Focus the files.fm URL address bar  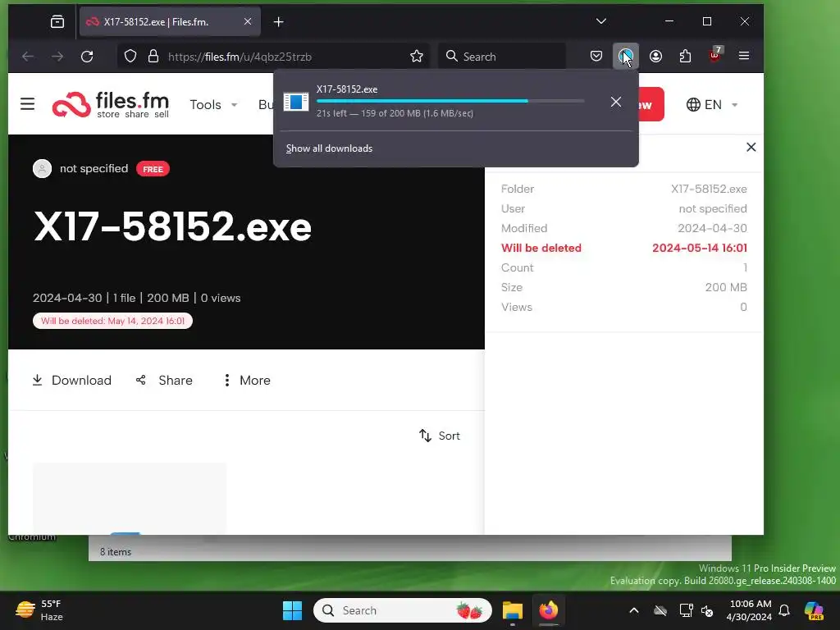pyautogui.click(x=273, y=57)
